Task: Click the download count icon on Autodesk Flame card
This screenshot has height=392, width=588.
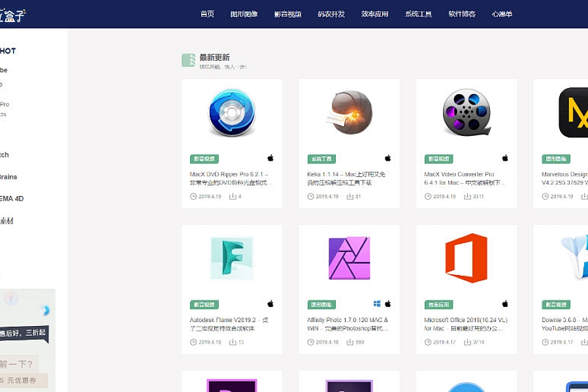Action: [233, 342]
